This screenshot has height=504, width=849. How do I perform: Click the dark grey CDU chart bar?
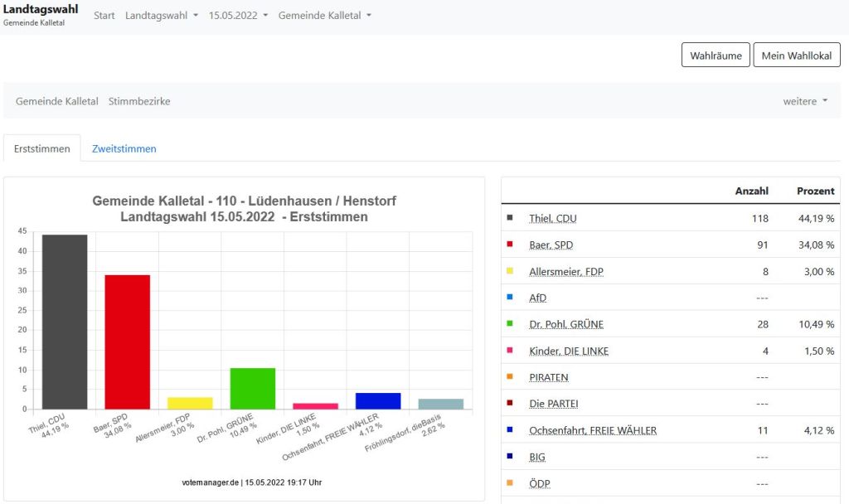click(x=65, y=322)
